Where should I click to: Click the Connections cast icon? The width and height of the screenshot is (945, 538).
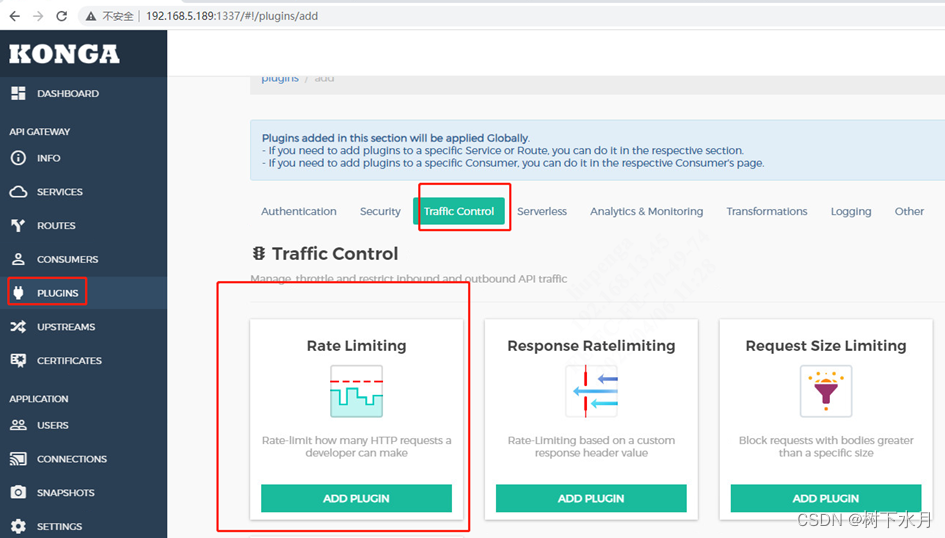pos(18,458)
